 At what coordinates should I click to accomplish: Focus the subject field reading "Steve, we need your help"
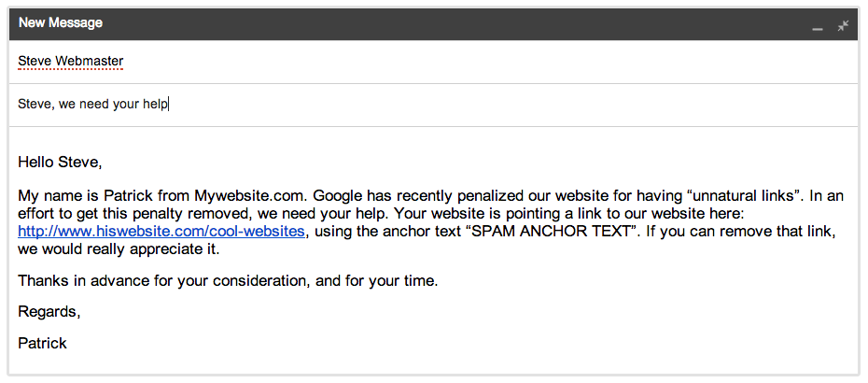93,105
